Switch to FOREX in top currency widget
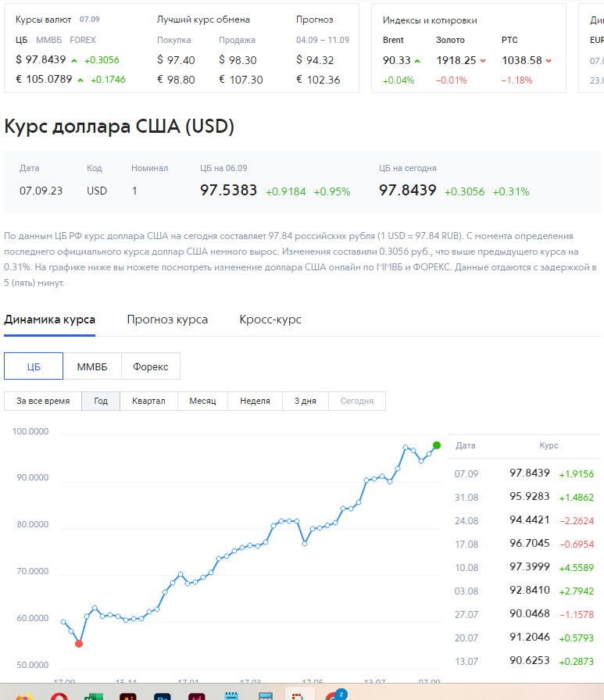The width and height of the screenshot is (604, 700). tap(84, 40)
